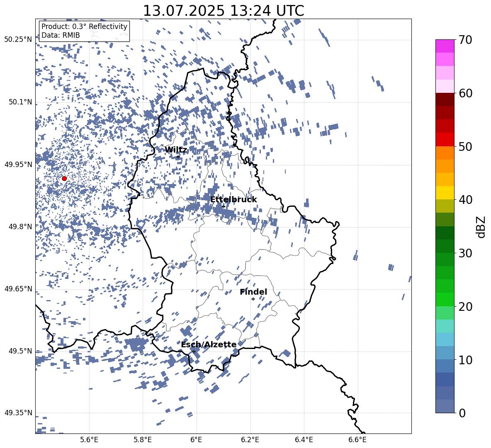Click the dark red 60 dBZ color band
This screenshot has width=491, height=448.
click(445, 100)
